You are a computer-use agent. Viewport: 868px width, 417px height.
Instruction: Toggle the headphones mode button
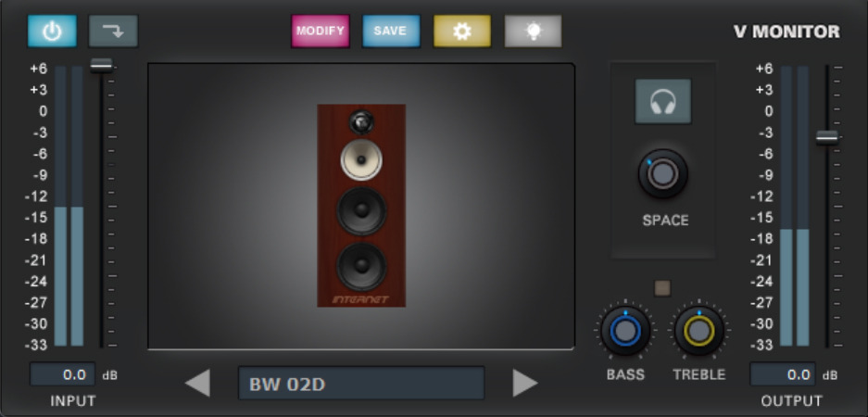pyautogui.click(x=663, y=101)
